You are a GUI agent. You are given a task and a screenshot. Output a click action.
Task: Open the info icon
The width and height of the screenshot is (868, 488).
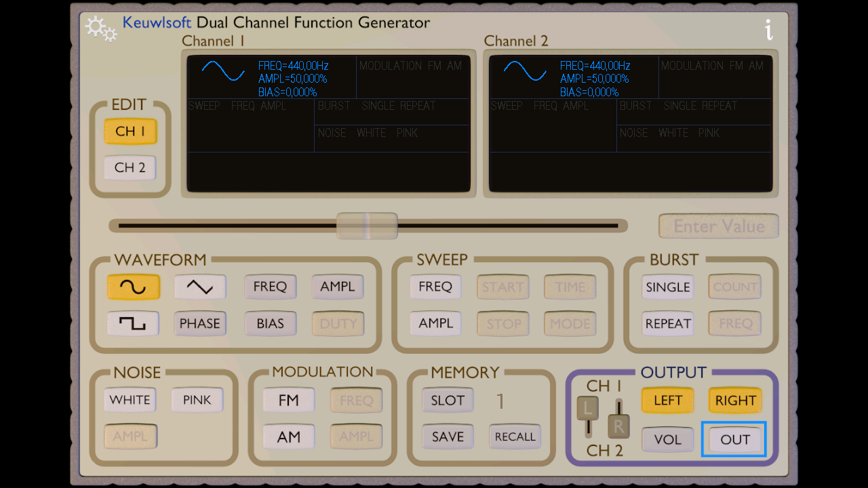click(768, 30)
